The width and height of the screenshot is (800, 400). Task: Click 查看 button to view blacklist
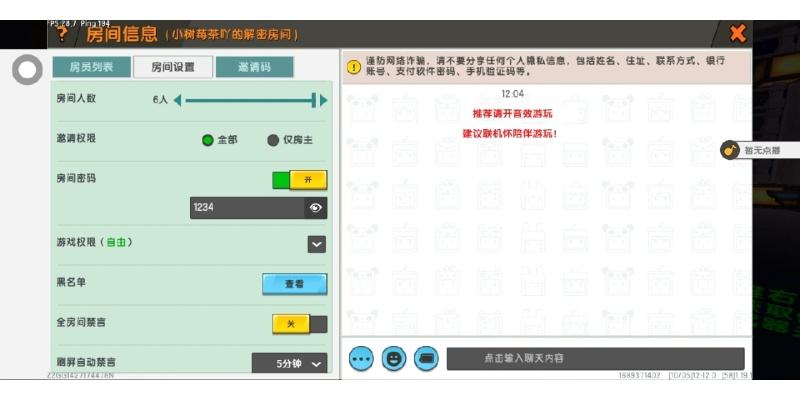294,284
